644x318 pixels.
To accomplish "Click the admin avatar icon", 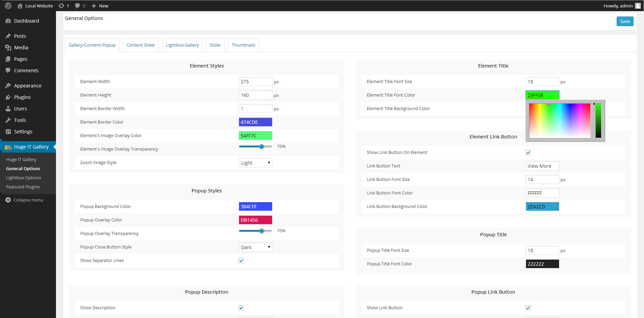I will click(x=638, y=6).
